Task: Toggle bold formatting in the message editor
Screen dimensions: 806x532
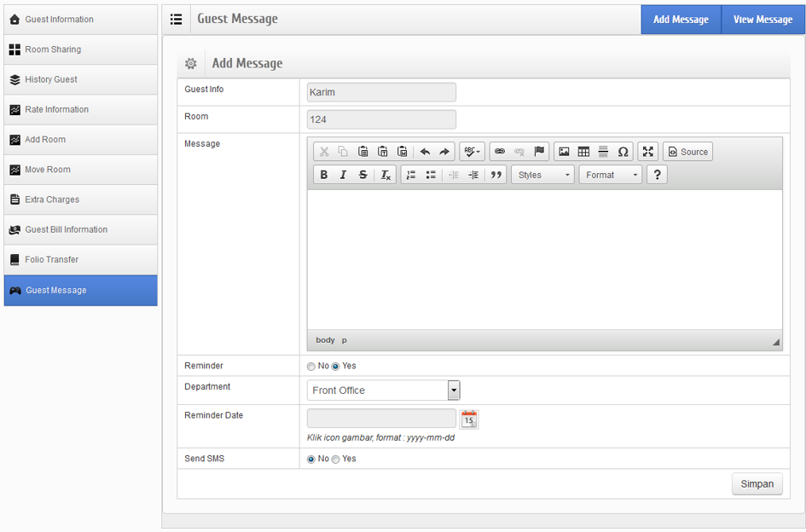Action: click(x=323, y=175)
